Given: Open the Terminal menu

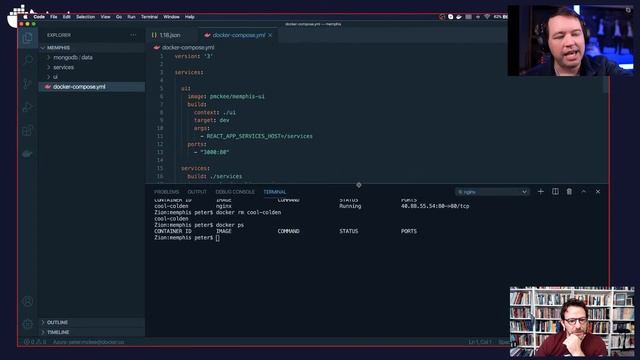Looking at the screenshot, I should pyautogui.click(x=149, y=17).
